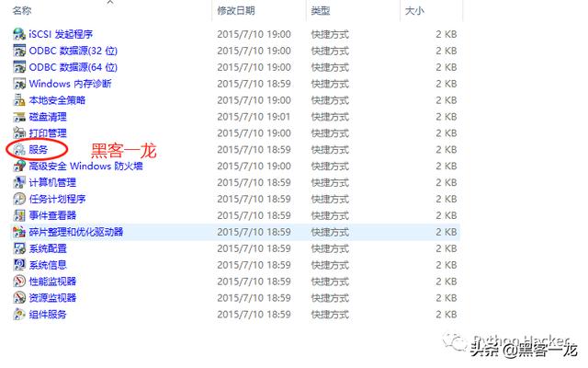Select the name 性能监视器
The image size is (588, 368).
52,282
